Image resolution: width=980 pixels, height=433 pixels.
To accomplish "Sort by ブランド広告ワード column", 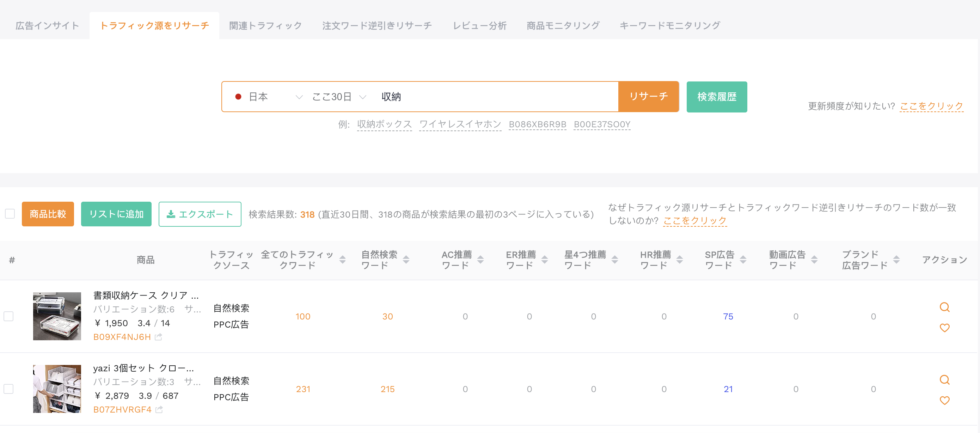I will [896, 260].
